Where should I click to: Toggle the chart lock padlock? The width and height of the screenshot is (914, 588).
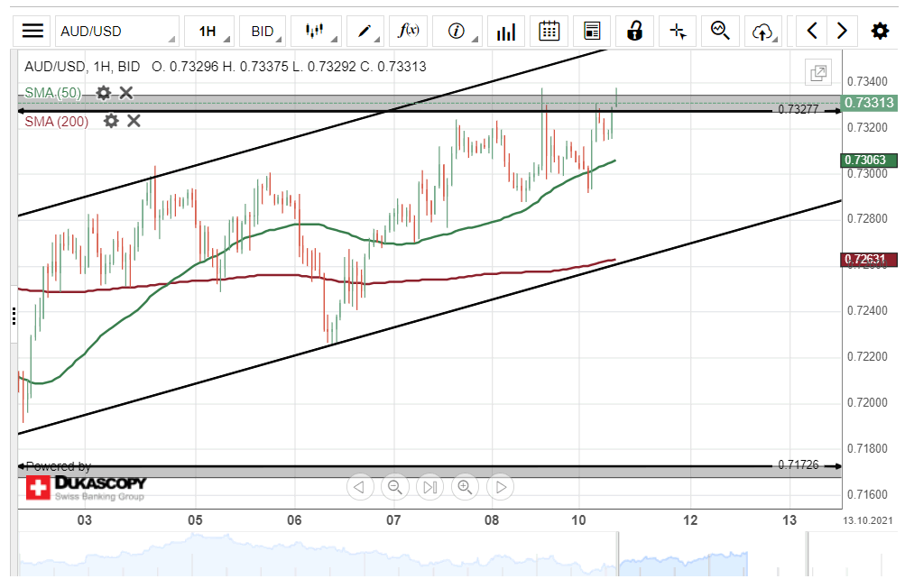[x=634, y=31]
